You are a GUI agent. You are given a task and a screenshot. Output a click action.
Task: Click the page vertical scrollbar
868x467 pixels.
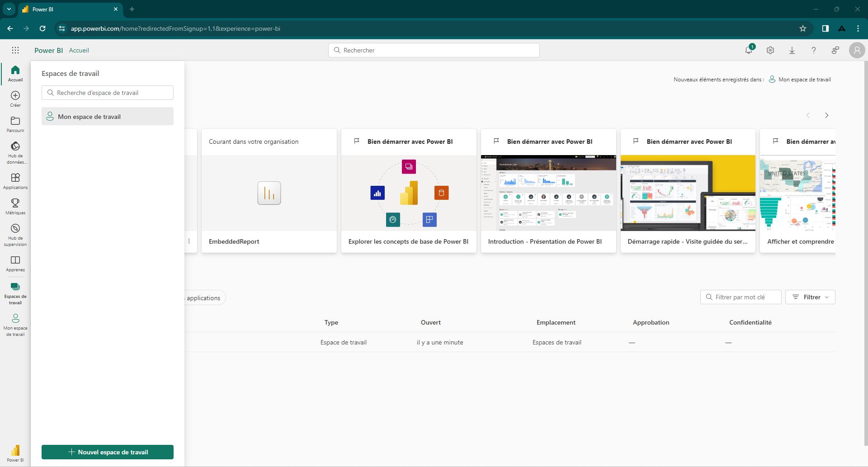point(866,253)
